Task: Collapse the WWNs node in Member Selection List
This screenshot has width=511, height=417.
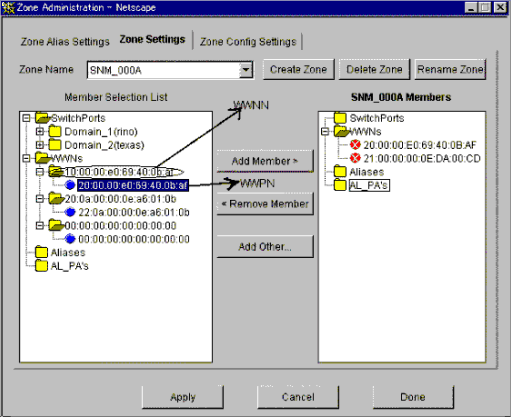Action: pos(26,158)
